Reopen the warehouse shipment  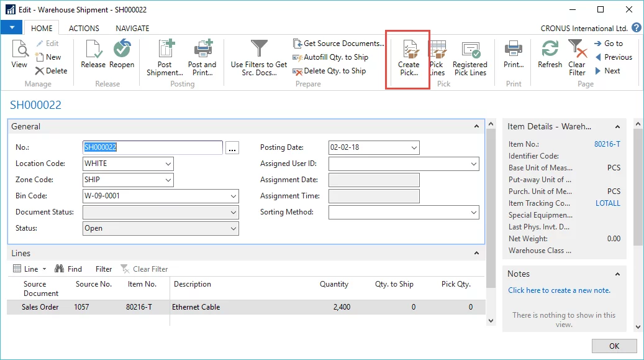pos(122,50)
